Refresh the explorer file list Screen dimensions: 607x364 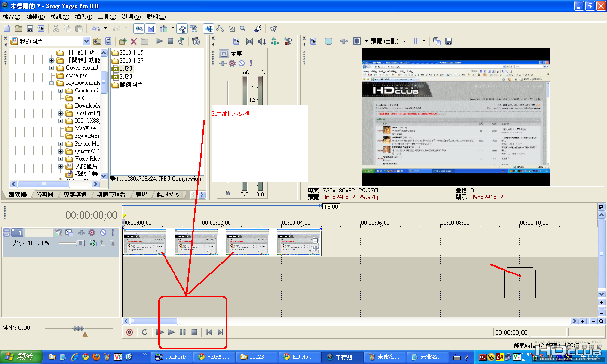click(x=109, y=41)
